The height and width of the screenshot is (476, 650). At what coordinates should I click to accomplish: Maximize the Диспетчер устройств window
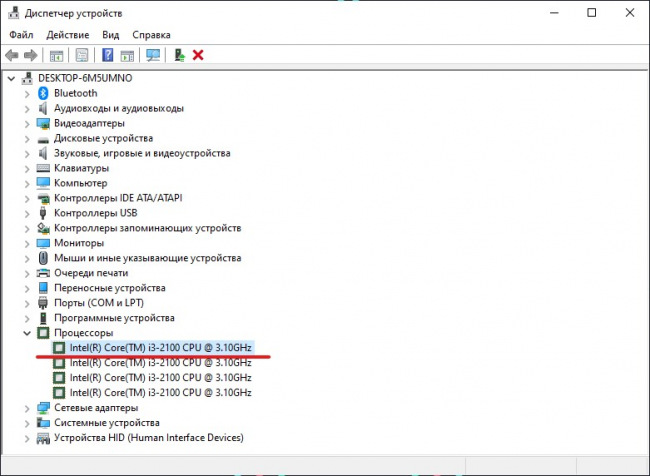pos(592,13)
